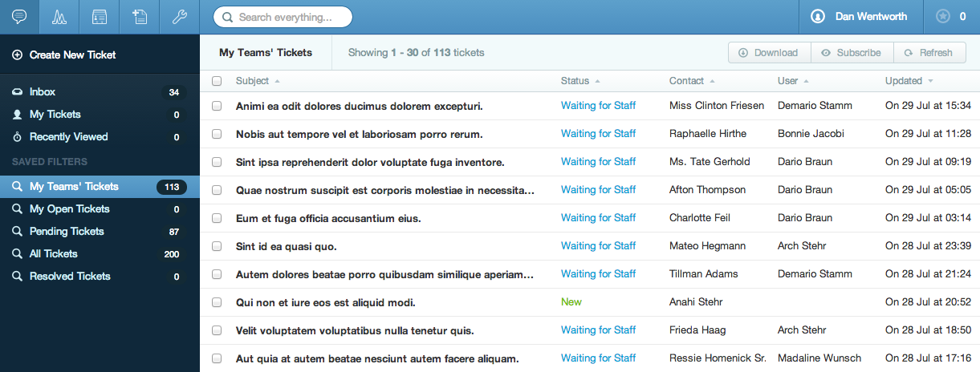Click the Inbox tray icon
The image size is (980, 372).
click(17, 92)
